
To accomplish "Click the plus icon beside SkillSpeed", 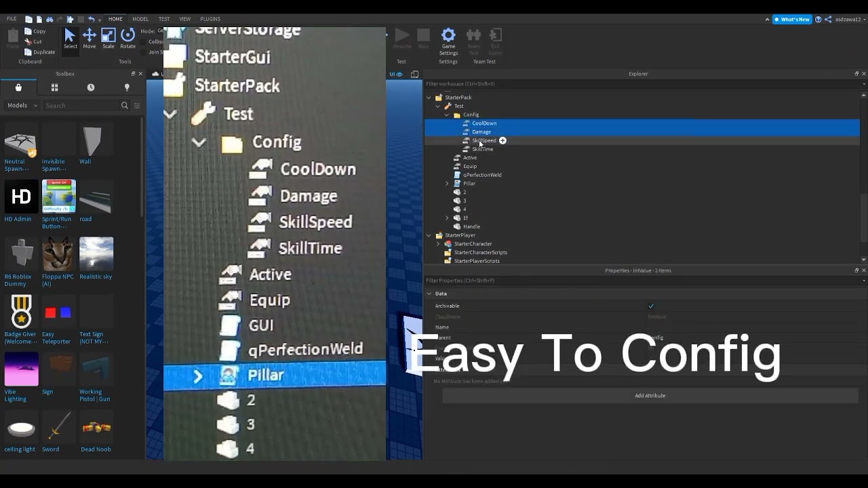I will coord(502,140).
